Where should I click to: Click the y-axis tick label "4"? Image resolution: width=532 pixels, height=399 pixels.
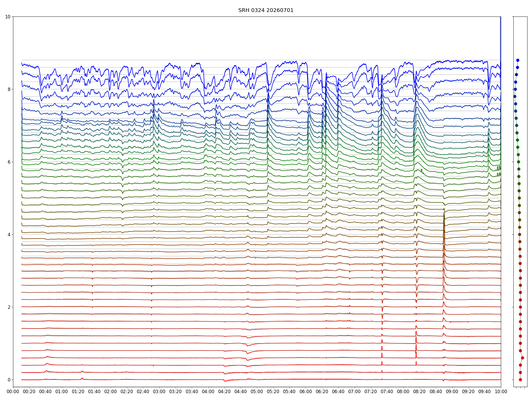pos(9,235)
